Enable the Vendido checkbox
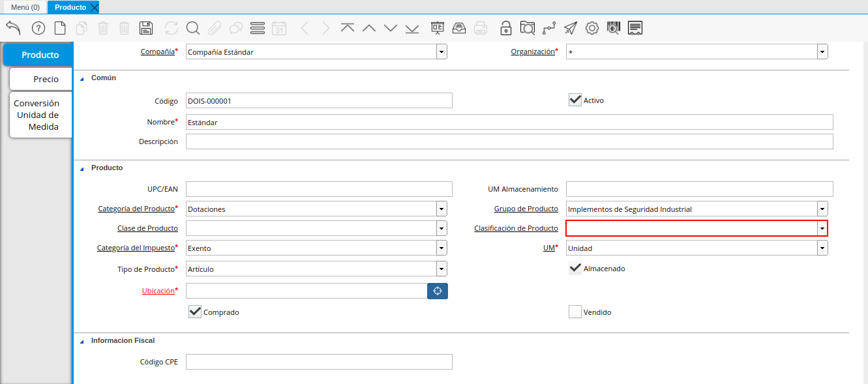Viewport: 868px width, 384px height. [575, 312]
